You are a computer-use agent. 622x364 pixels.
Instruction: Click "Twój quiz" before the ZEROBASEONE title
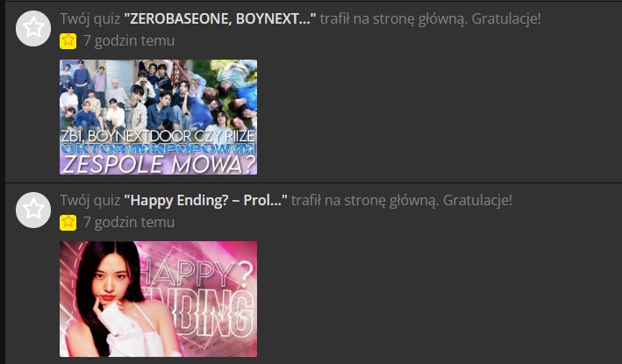90,18
